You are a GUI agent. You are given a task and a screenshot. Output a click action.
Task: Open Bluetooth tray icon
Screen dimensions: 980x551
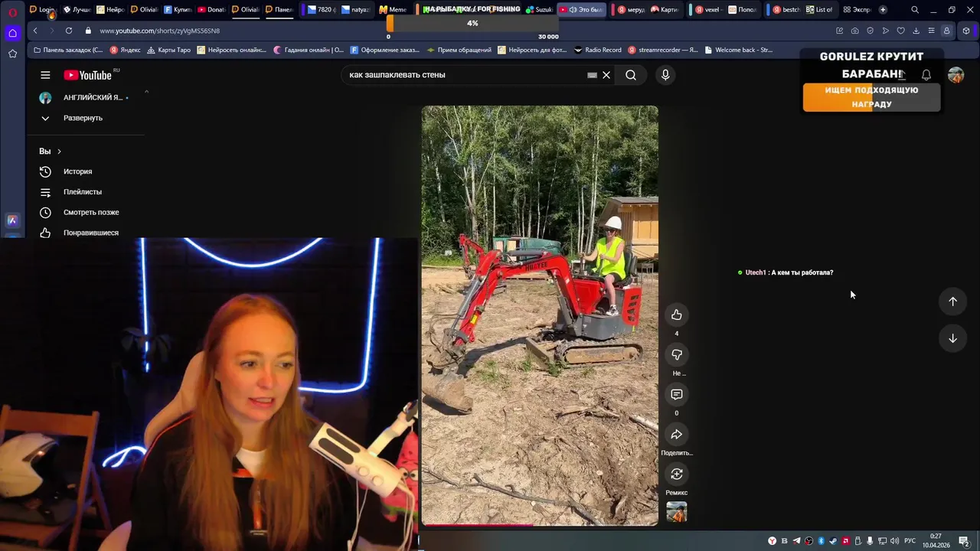coord(821,541)
